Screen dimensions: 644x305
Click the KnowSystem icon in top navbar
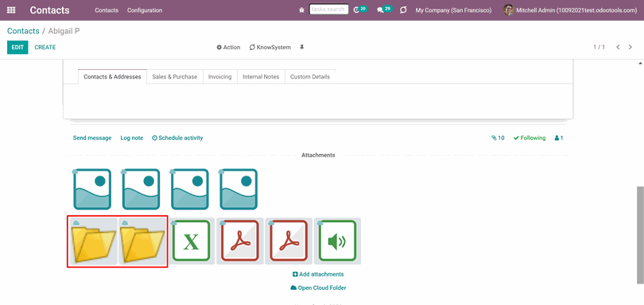pos(403,10)
